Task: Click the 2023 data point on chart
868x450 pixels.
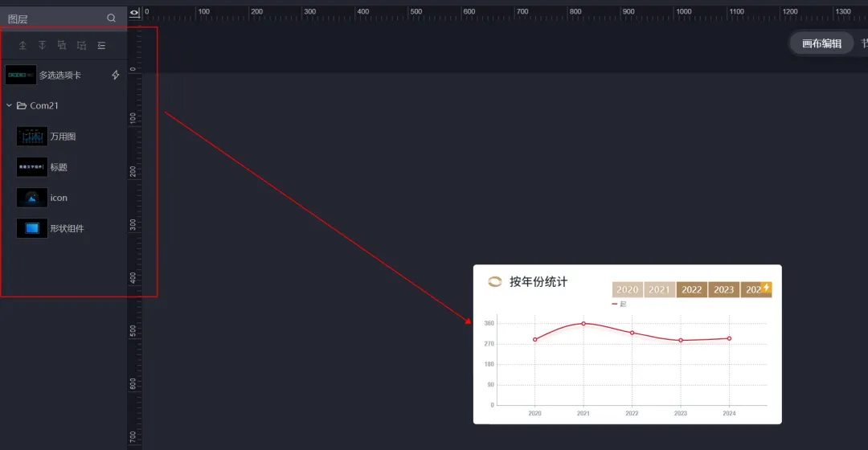Action: click(x=681, y=341)
